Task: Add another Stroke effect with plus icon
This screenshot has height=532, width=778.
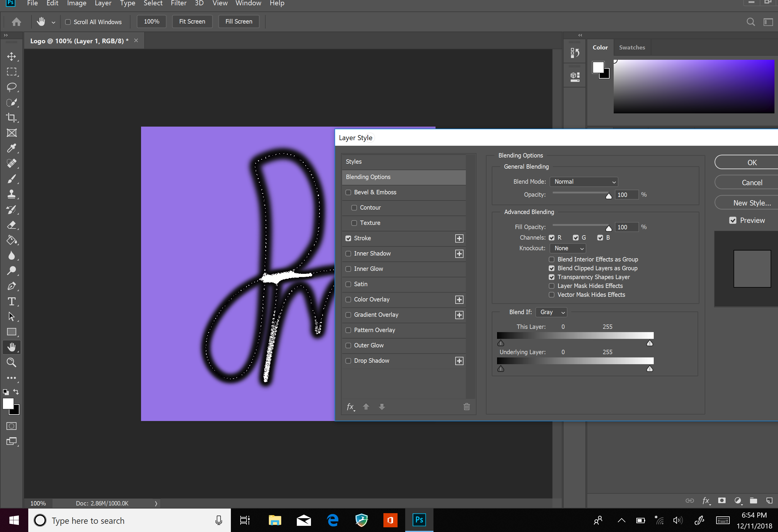Action: coord(459,238)
